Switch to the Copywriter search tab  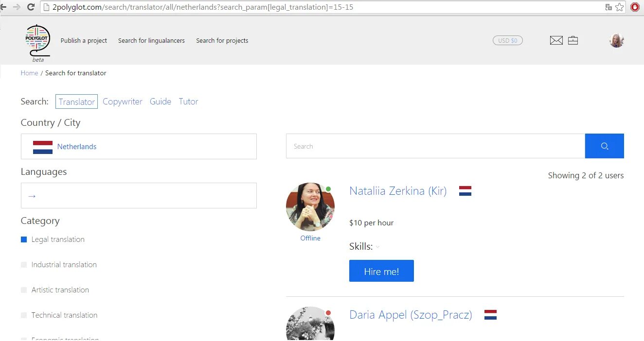123,102
